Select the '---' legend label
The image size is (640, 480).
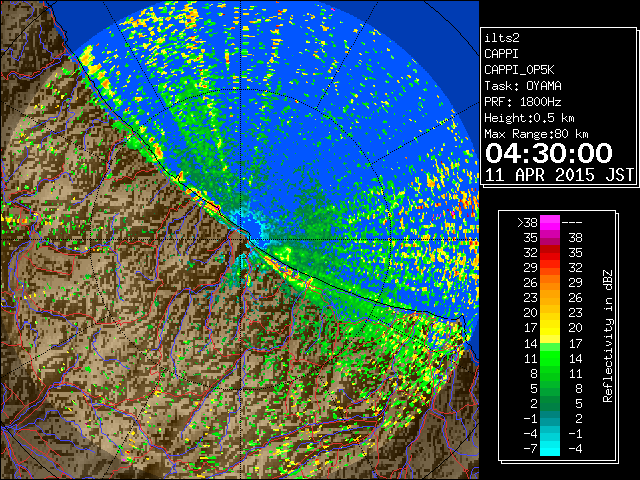pos(572,223)
